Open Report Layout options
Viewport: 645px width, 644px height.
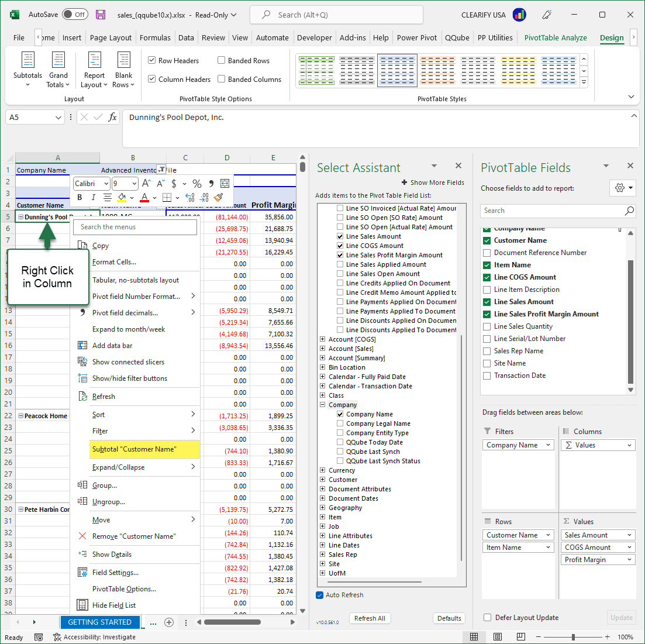tap(94, 69)
